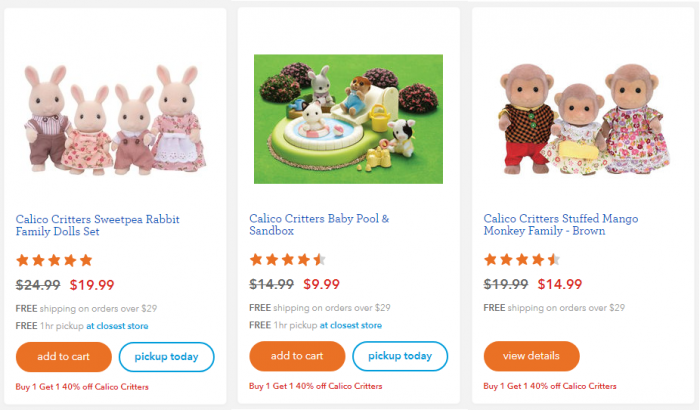
Task: Open the Baby Pool & Sandbox product image
Action: (348, 118)
